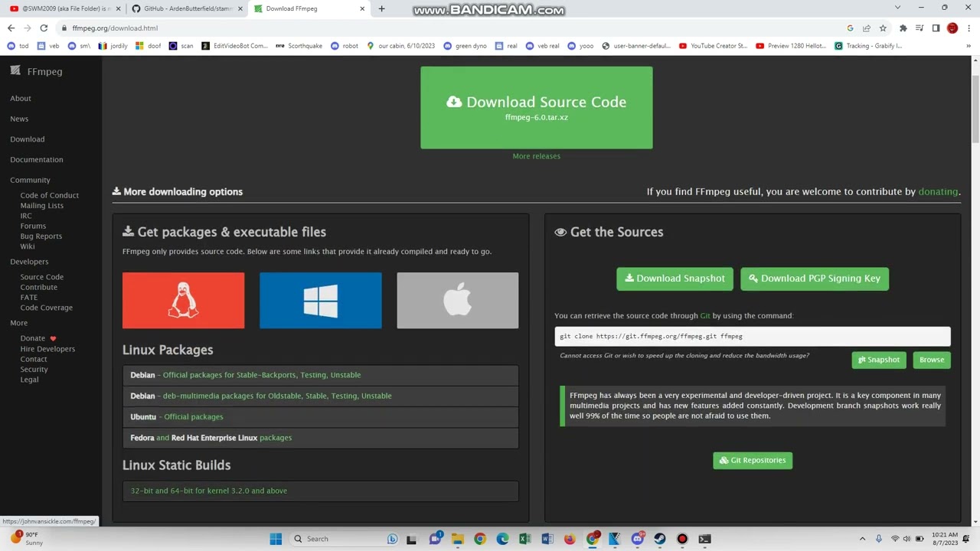Open the Task View taskbar icon
The image size is (980, 551).
point(411,539)
